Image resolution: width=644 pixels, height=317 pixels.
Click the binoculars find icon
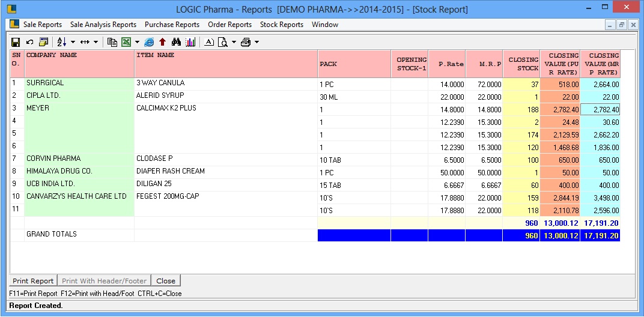tap(176, 42)
